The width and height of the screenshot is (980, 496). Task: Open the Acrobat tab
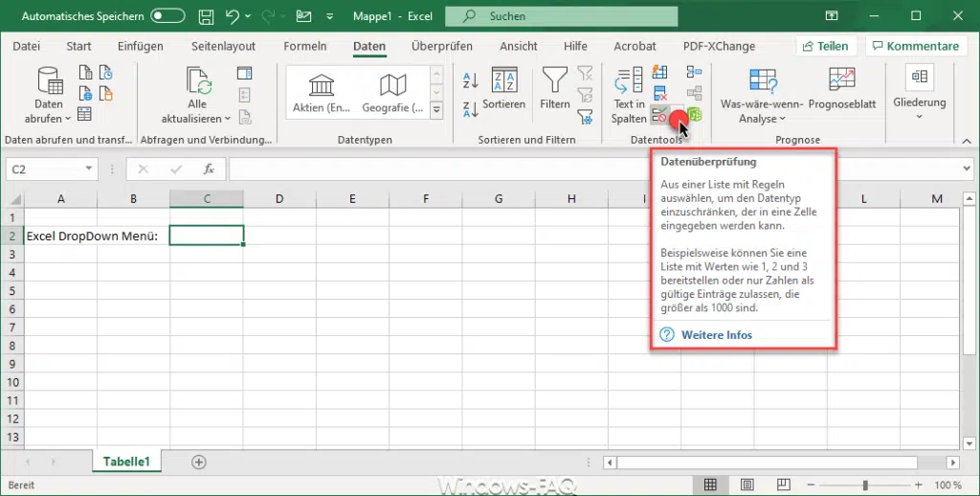(x=635, y=46)
